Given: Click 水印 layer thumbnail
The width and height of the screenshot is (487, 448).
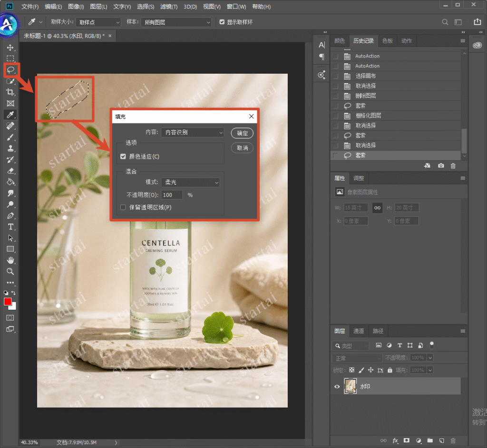Looking at the screenshot, I should [x=351, y=386].
